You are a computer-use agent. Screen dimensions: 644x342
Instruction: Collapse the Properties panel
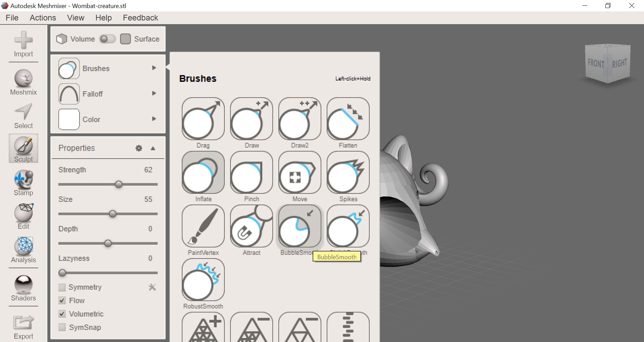click(x=153, y=148)
